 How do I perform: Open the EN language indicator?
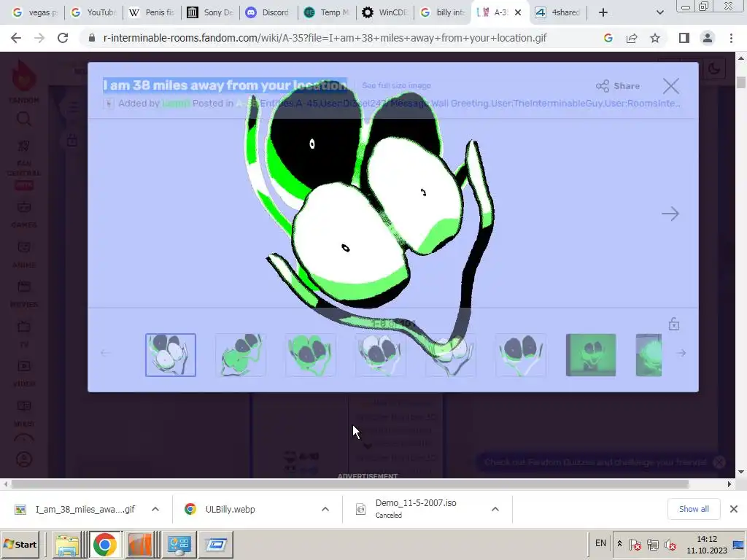[600, 542]
